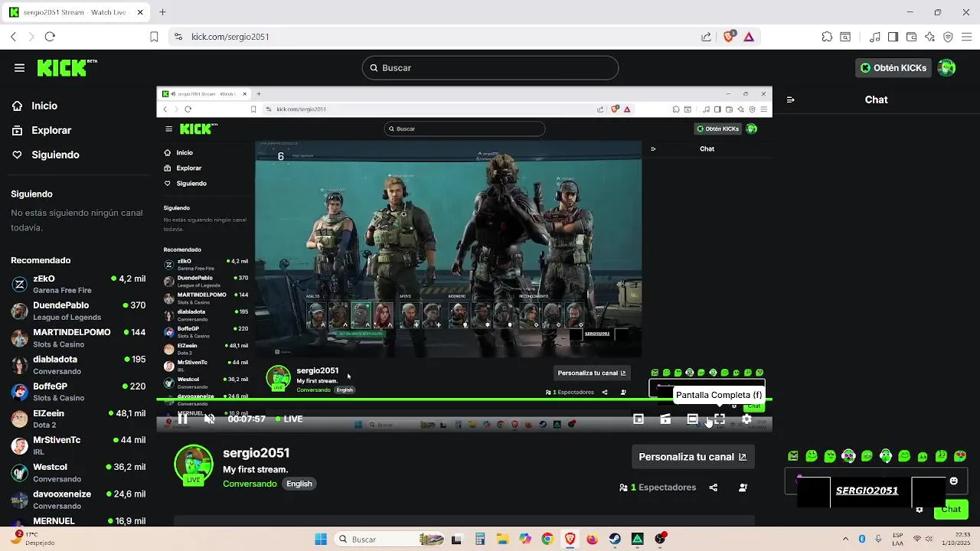This screenshot has height=551, width=980.
Task: Open Leo AI sparkle icon
Action: pyautogui.click(x=930, y=37)
